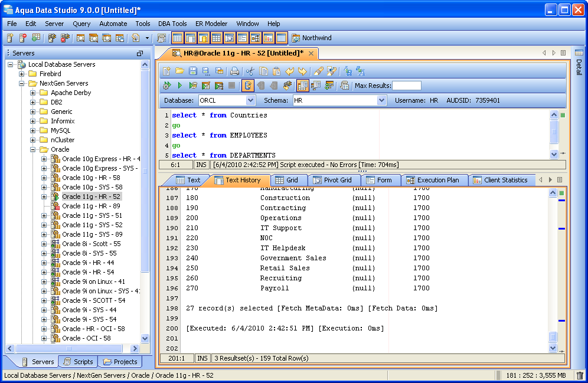Click the Open file folder icon
Screen dimensions: 588x383
(x=179, y=71)
